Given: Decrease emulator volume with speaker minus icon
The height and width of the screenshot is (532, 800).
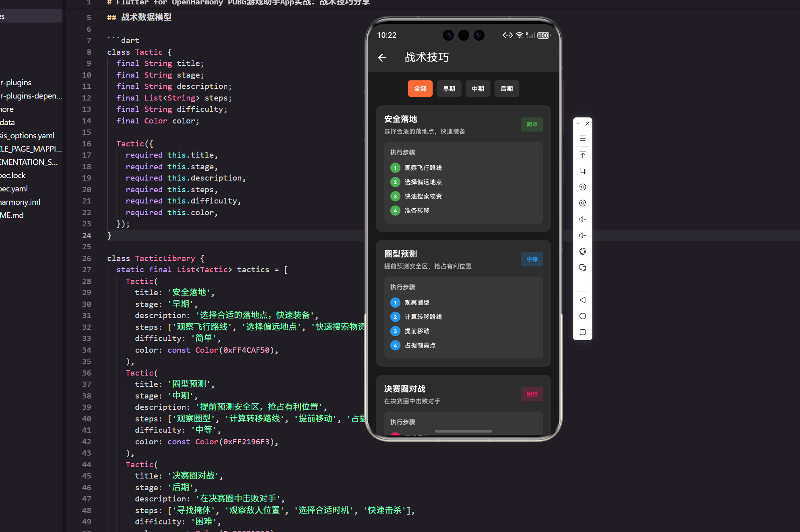Looking at the screenshot, I should [582, 235].
